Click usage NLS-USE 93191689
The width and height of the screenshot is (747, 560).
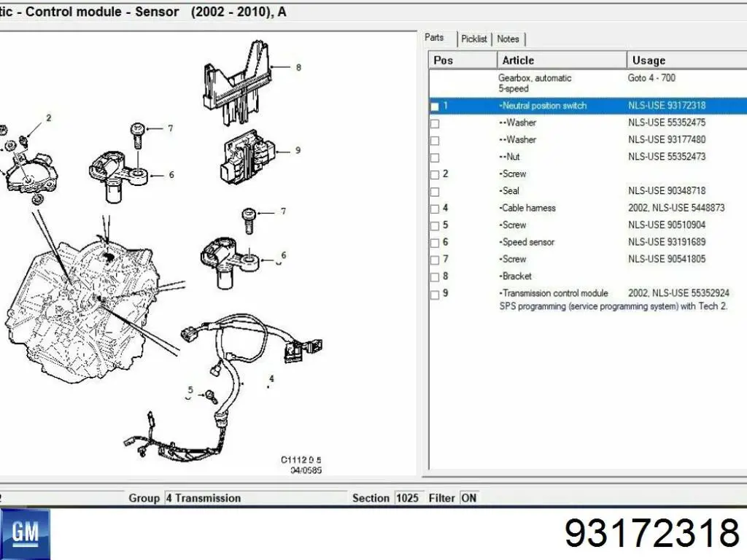point(667,242)
